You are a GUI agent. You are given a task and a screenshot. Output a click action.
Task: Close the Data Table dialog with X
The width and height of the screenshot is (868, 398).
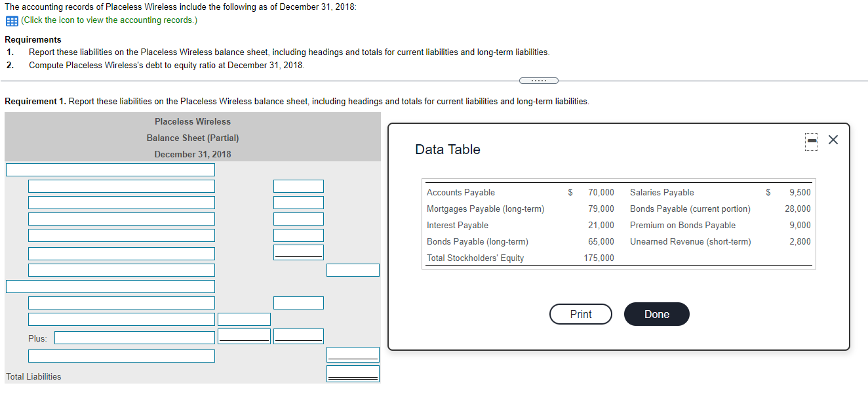[x=833, y=140]
